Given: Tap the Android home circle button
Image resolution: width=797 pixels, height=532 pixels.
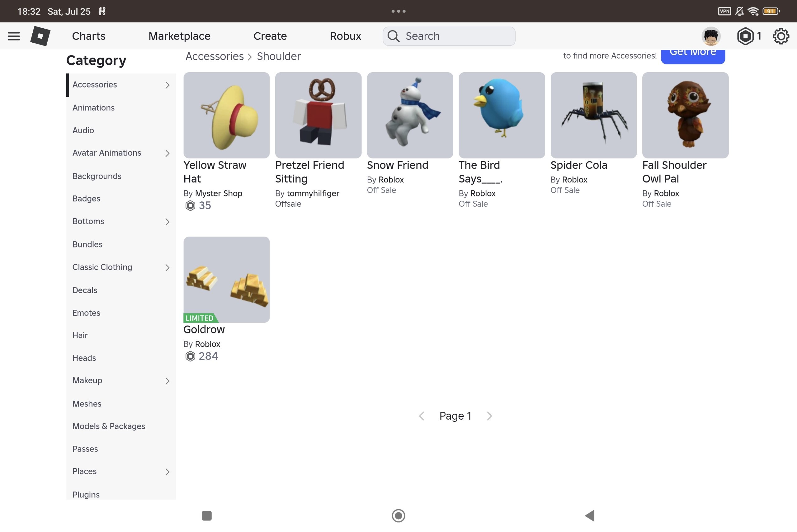Looking at the screenshot, I should (x=398, y=516).
